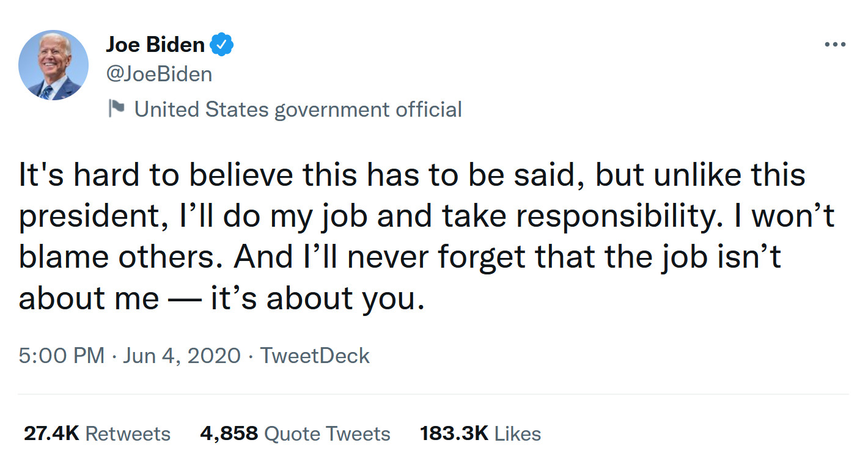Viewport: 868px width, 470px height.
Task: Click the Joe Biden display name
Action: (x=155, y=45)
